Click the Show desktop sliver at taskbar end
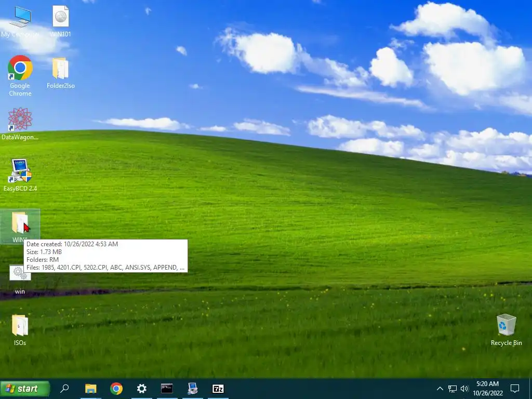532x399 pixels. pos(530,389)
